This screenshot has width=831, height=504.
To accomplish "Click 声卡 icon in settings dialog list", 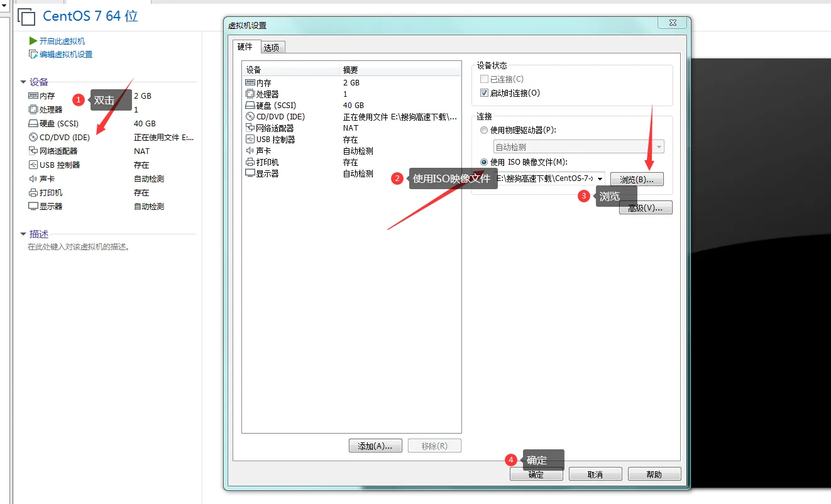I will click(x=250, y=151).
